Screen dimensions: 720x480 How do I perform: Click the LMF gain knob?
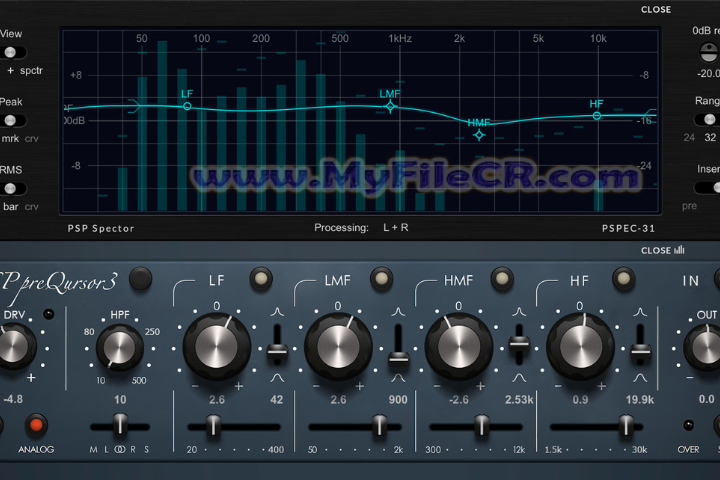click(x=338, y=347)
